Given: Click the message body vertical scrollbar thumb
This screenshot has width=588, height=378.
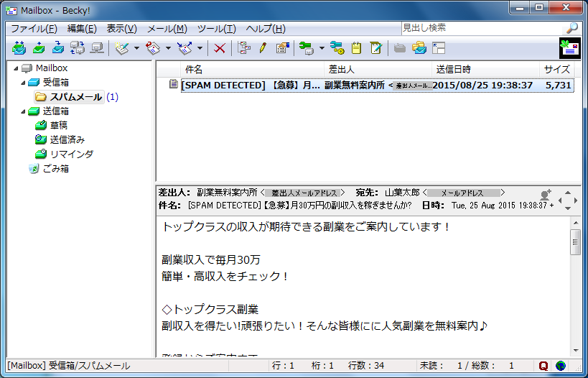Looking at the screenshot, I should point(575,242).
